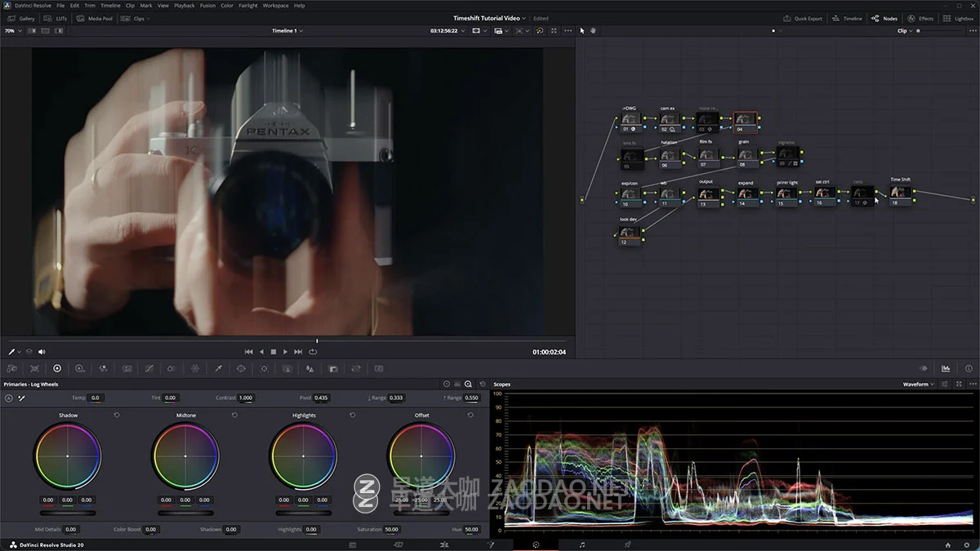980x551 pixels.
Task: Toggle loop playback in viewer
Action: 313,352
